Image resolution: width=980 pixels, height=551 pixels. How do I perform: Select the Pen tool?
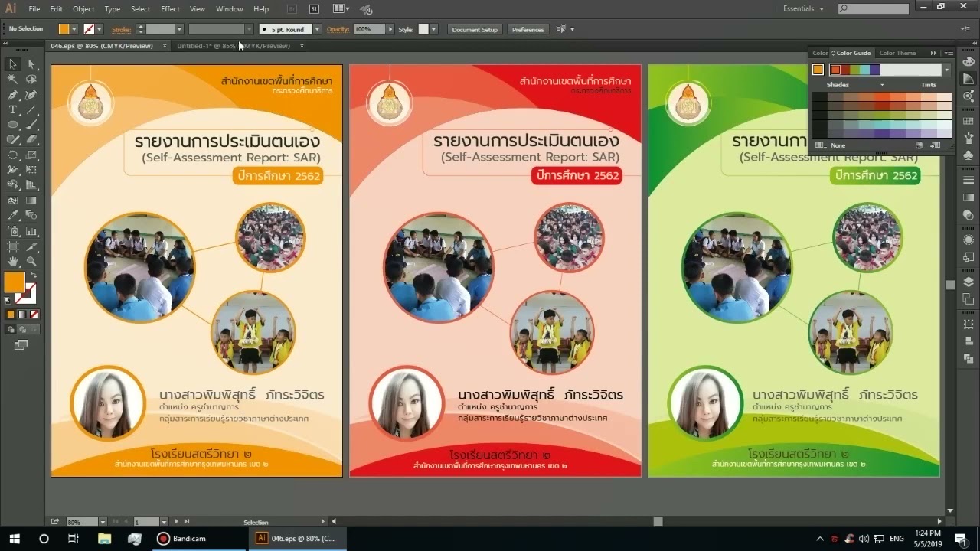point(13,95)
